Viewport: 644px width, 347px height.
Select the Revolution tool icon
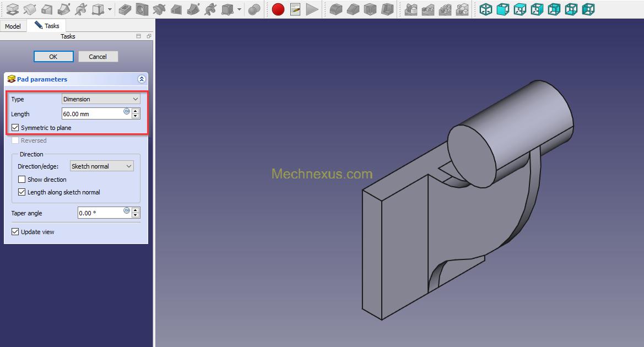pos(30,9)
